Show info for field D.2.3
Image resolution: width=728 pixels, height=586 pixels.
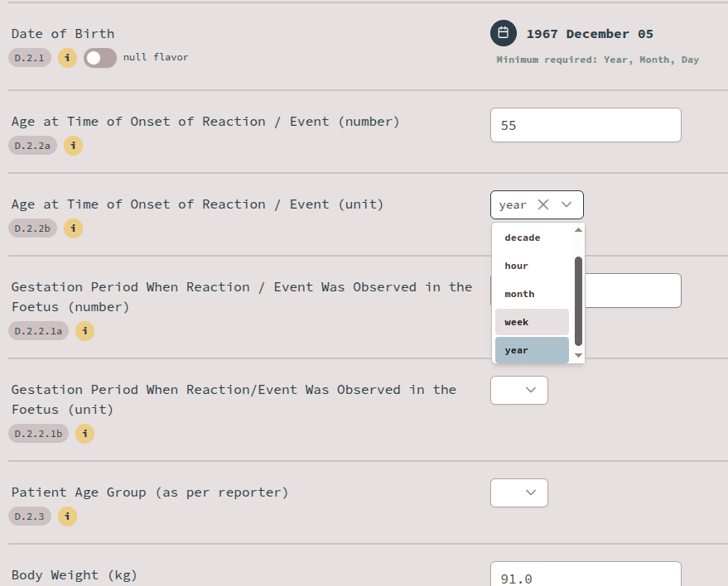pos(67,516)
